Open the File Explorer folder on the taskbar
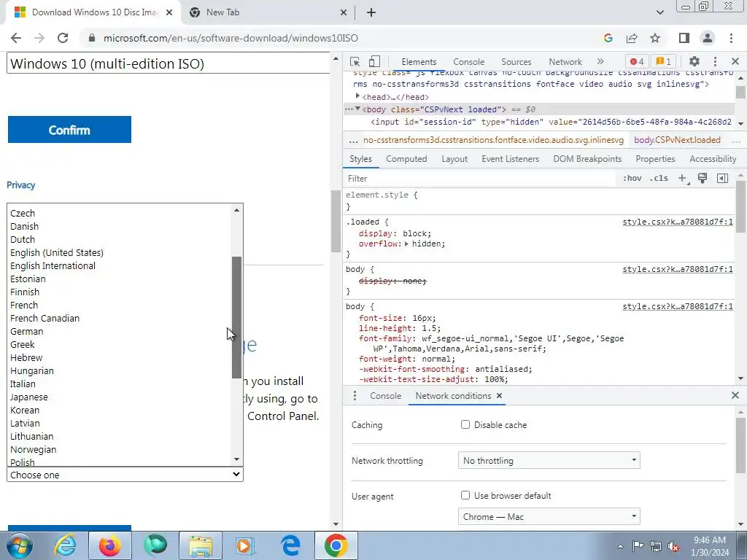747x560 pixels. pyautogui.click(x=201, y=545)
